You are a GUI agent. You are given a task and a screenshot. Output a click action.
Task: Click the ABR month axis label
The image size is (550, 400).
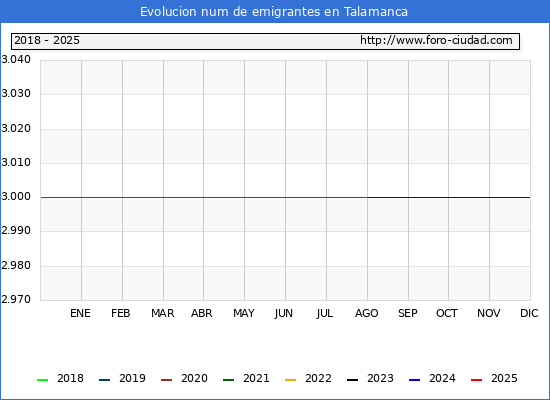pos(202,313)
